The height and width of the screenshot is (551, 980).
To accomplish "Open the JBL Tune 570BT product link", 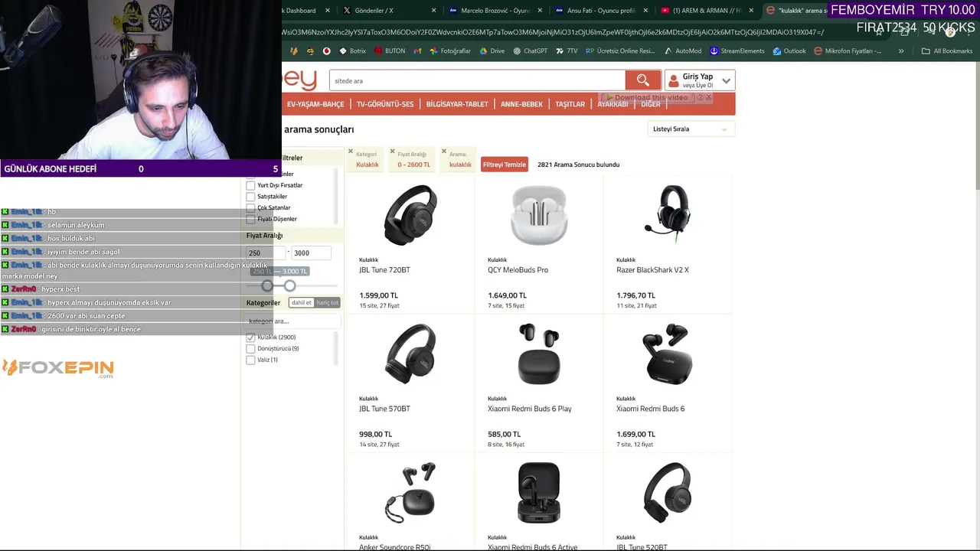I will pyautogui.click(x=384, y=409).
